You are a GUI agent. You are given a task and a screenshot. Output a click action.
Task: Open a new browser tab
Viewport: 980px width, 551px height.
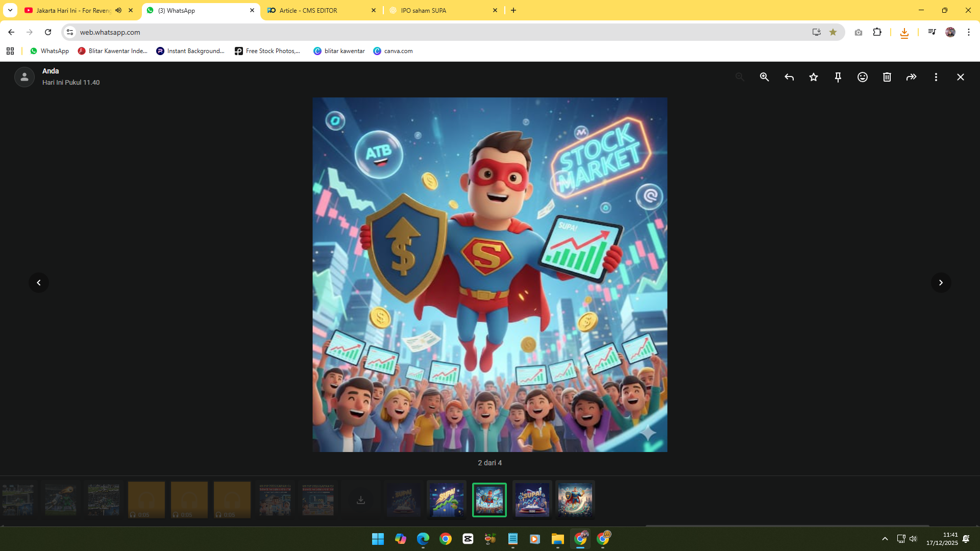(513, 10)
